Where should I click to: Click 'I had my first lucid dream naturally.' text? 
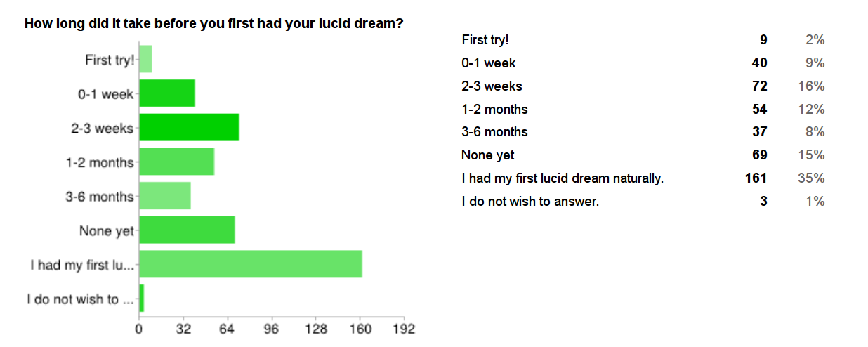tap(563, 178)
